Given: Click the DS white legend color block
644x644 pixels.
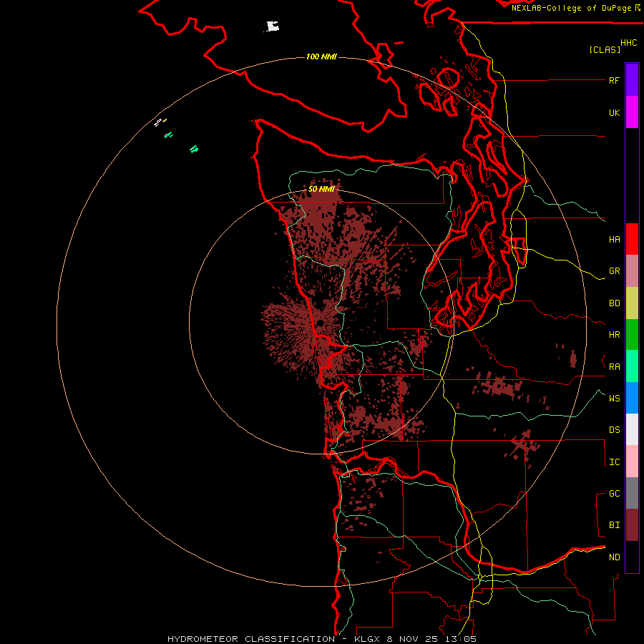Looking at the screenshot, I should point(632,429).
